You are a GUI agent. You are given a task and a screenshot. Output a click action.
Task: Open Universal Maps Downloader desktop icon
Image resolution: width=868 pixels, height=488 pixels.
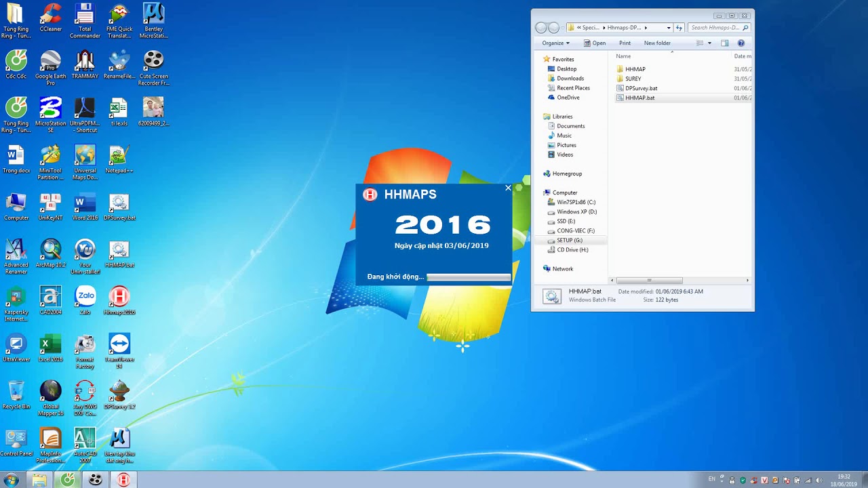click(85, 162)
